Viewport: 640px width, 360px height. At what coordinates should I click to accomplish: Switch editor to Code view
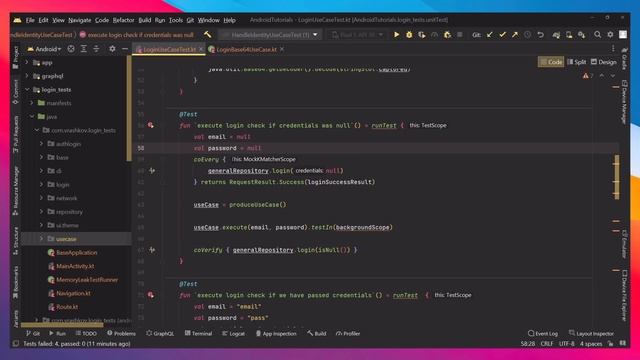[x=551, y=62]
